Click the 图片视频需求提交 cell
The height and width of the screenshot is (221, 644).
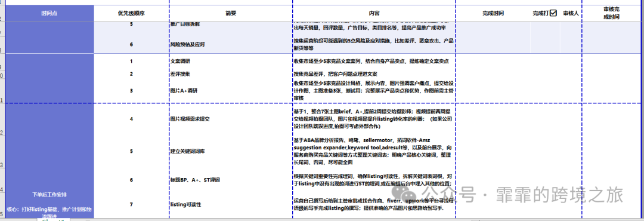231,119
